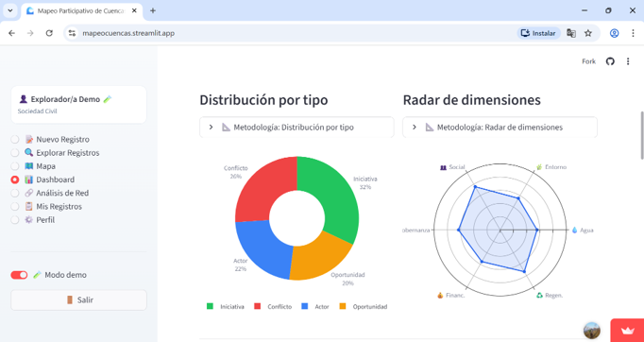Screen dimensions: 644x342
Task: Click the creator avatar thumbnail
Action: [592, 330]
